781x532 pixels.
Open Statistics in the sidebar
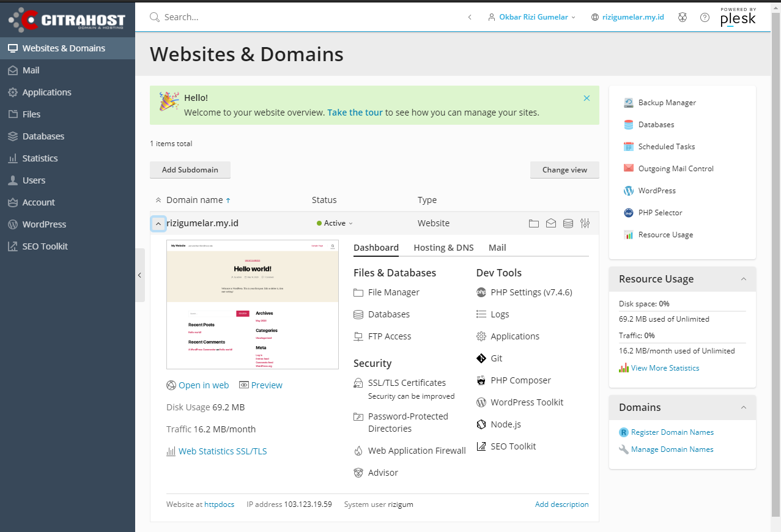click(x=67, y=158)
